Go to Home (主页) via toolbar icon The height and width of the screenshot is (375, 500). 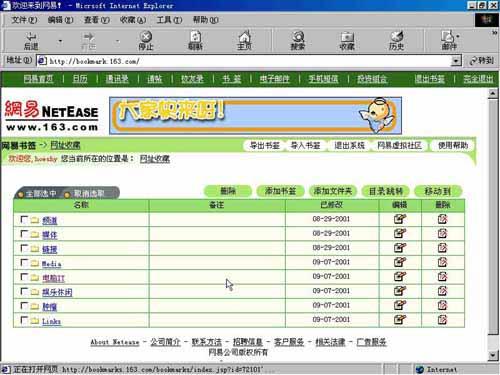pos(244,40)
